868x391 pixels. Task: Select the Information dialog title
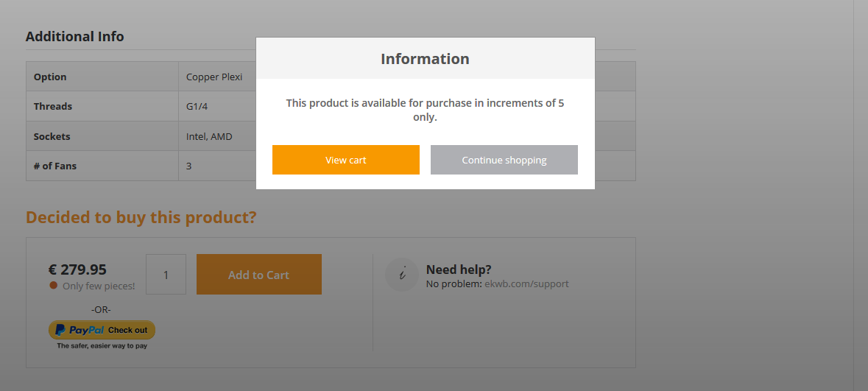425,59
